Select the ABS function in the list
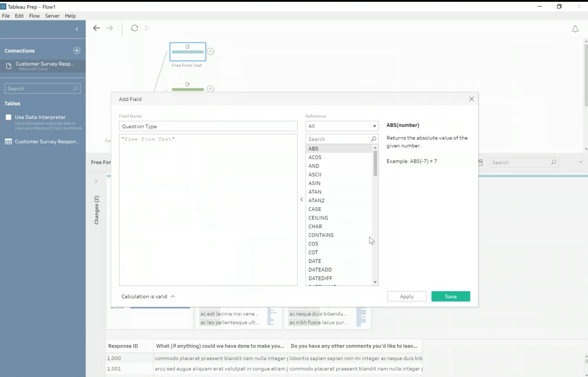588x377 pixels. (339, 149)
